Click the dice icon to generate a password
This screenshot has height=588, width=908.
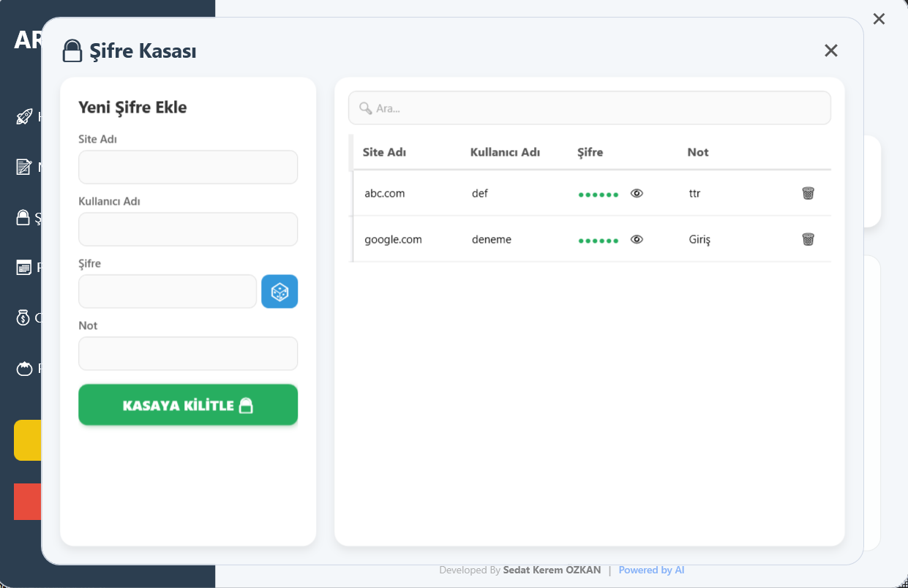point(279,292)
